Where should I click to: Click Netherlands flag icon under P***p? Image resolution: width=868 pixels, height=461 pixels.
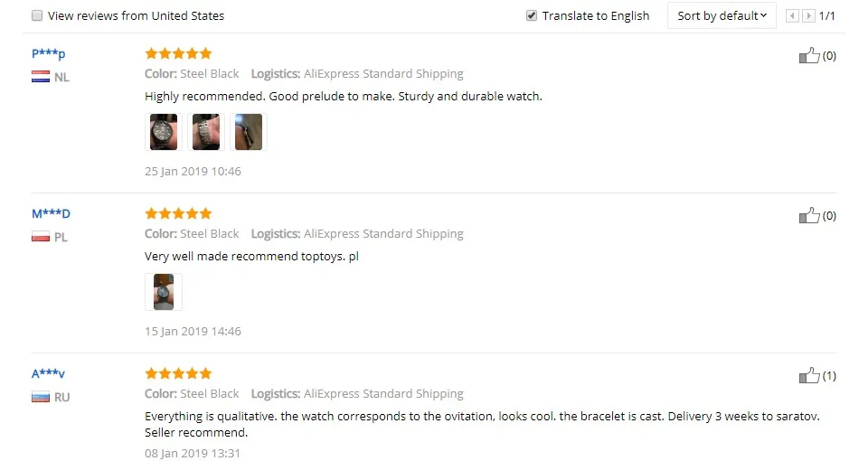pos(40,78)
